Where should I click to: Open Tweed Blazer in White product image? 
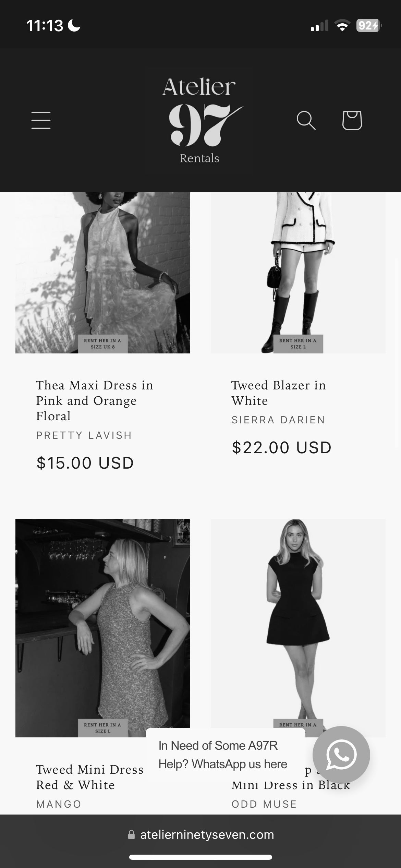(x=298, y=273)
